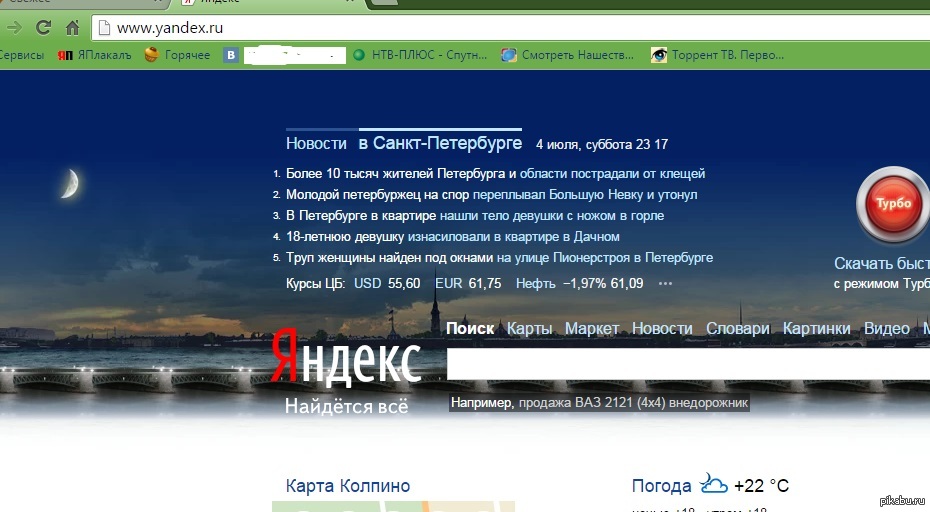Screen dimensions: 930x512
Task: Open the Горячее bookmark
Action: pos(177,55)
